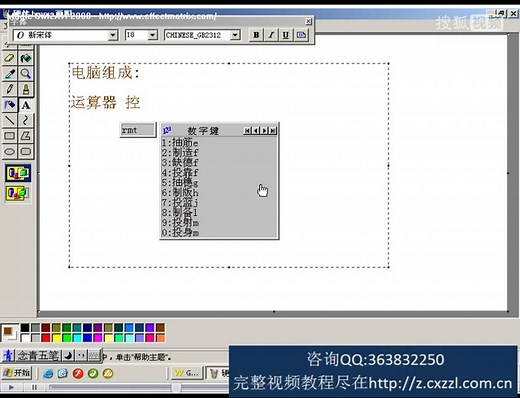The width and height of the screenshot is (520, 398).
Task: Toggle Bold in the font toolbar
Action: (x=256, y=35)
